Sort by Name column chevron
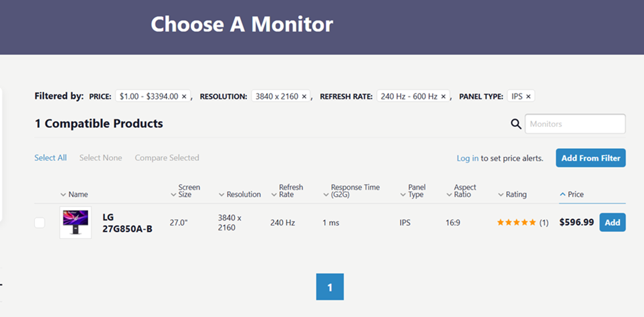Image resolution: width=644 pixels, height=317 pixels. [63, 194]
